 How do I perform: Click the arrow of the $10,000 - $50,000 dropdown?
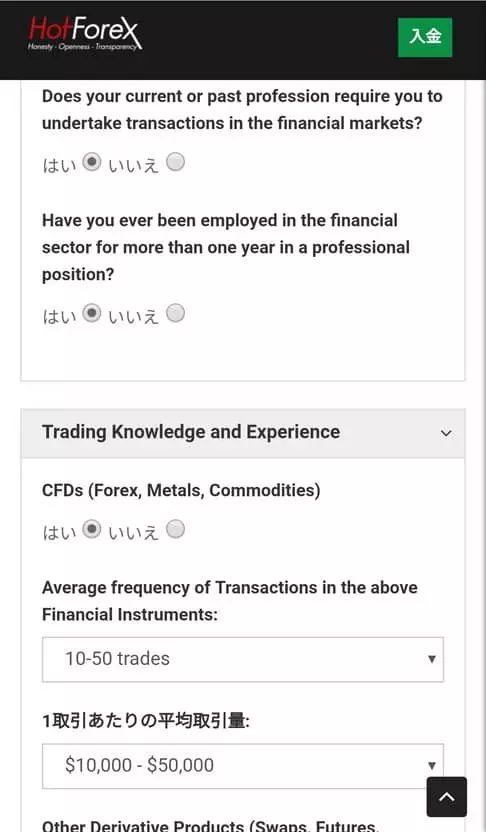(431, 766)
